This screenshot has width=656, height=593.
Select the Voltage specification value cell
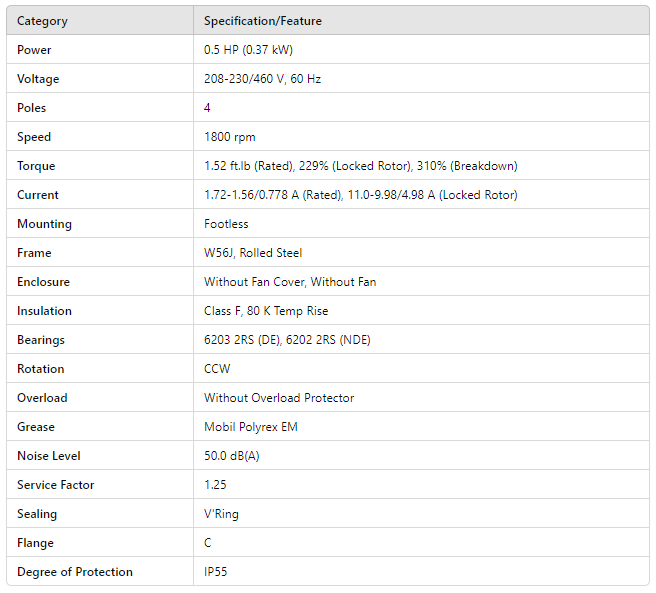(262, 79)
